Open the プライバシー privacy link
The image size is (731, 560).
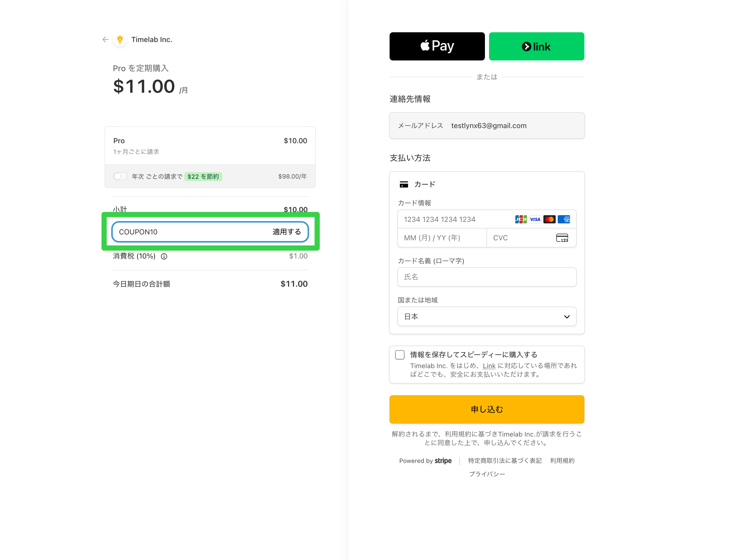tap(486, 474)
